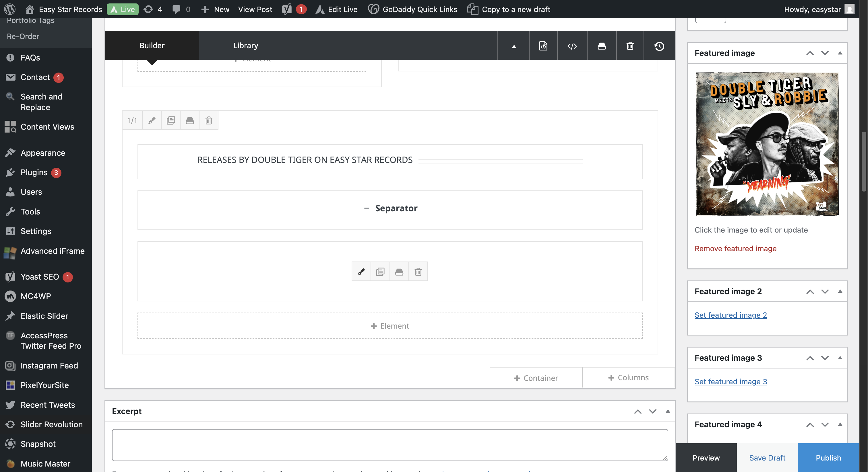Click the Remove featured image link
Image resolution: width=868 pixels, height=472 pixels.
click(735, 248)
